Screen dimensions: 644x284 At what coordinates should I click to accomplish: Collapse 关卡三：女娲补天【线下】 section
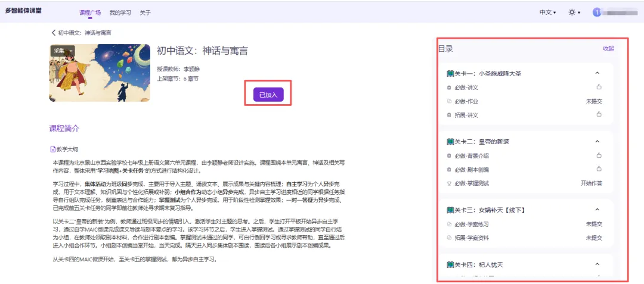pos(597,210)
